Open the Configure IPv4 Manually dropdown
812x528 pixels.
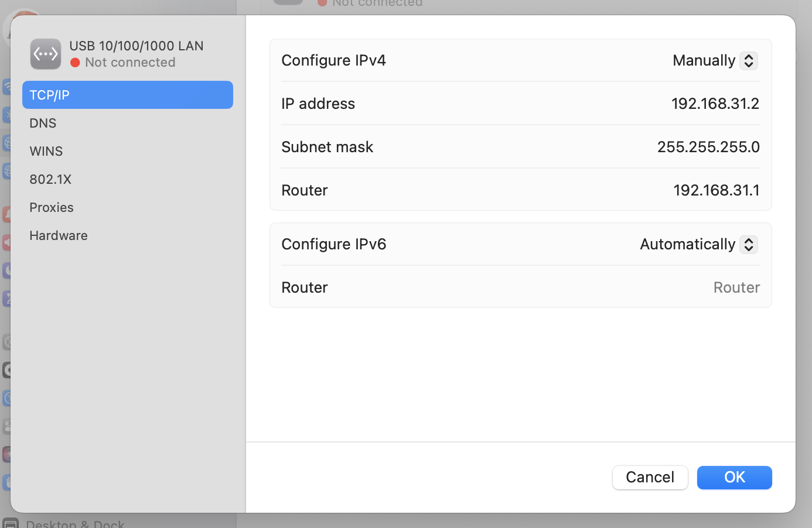[715, 61]
